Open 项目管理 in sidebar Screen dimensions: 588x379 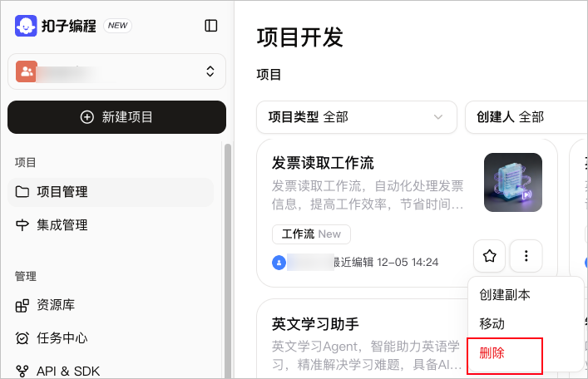click(x=111, y=192)
